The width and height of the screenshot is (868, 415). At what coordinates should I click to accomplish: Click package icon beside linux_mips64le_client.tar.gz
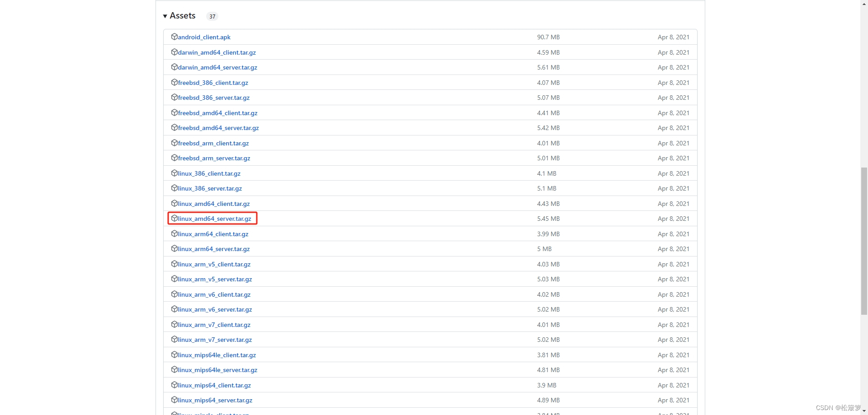pos(174,354)
